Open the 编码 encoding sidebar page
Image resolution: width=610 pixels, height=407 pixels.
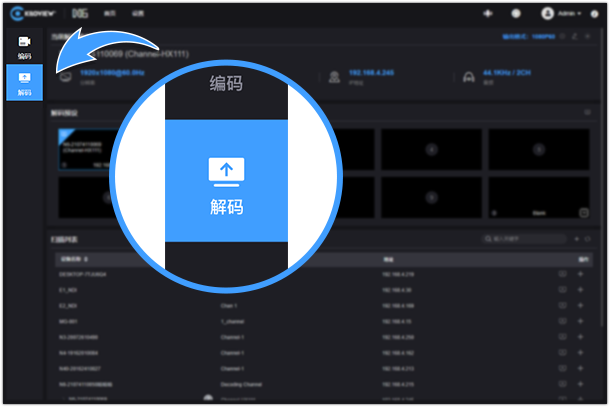point(25,47)
